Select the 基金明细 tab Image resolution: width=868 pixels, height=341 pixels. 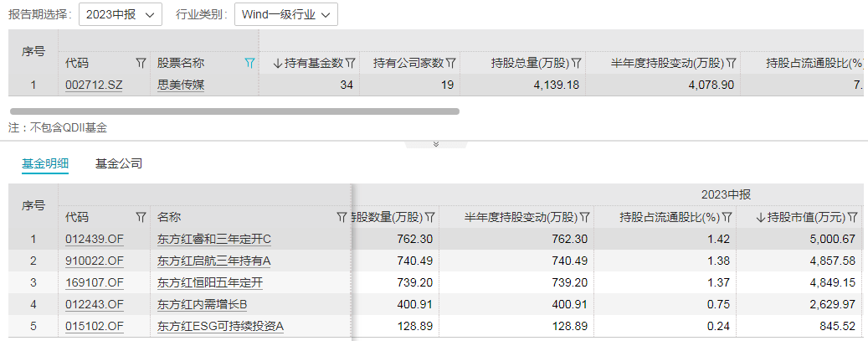[45, 163]
